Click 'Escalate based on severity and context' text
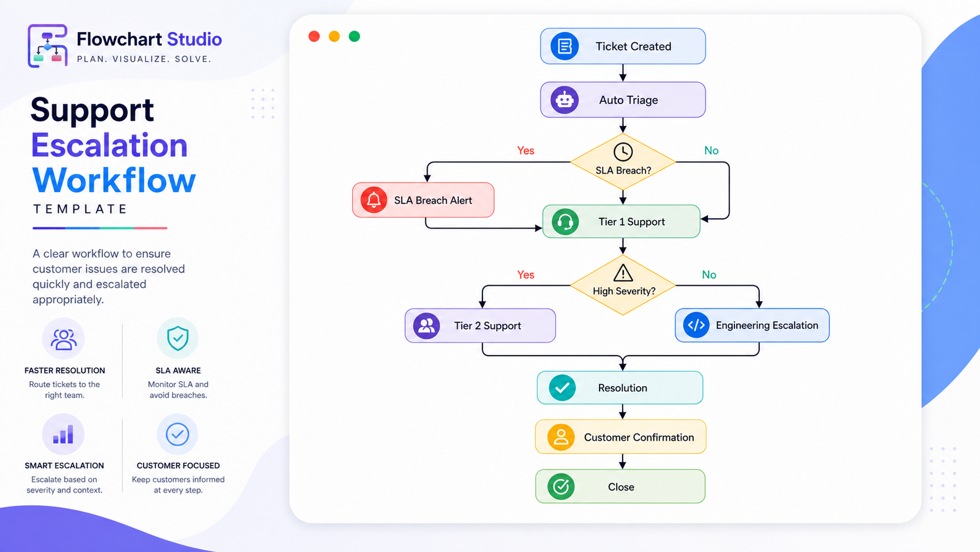This screenshot has width=980, height=552. [64, 485]
